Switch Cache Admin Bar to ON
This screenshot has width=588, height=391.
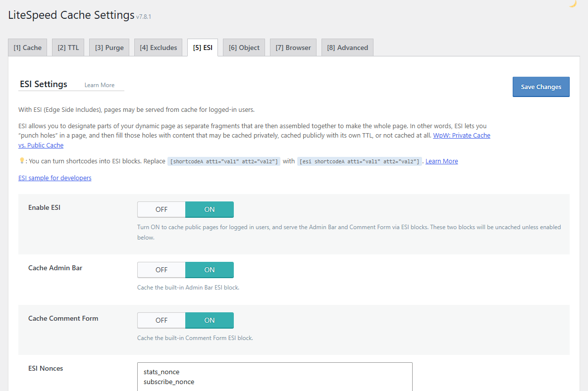[209, 270]
